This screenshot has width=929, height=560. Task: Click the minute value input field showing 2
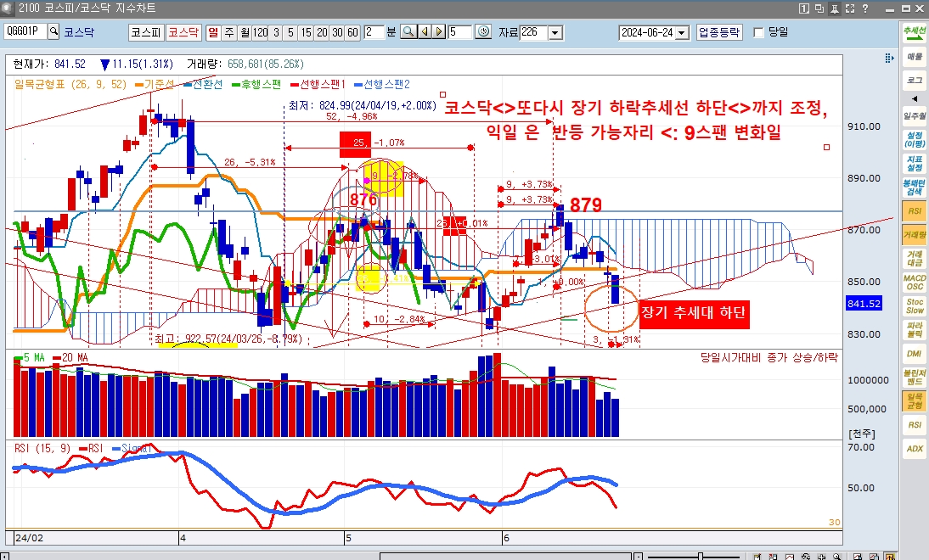[x=373, y=32]
